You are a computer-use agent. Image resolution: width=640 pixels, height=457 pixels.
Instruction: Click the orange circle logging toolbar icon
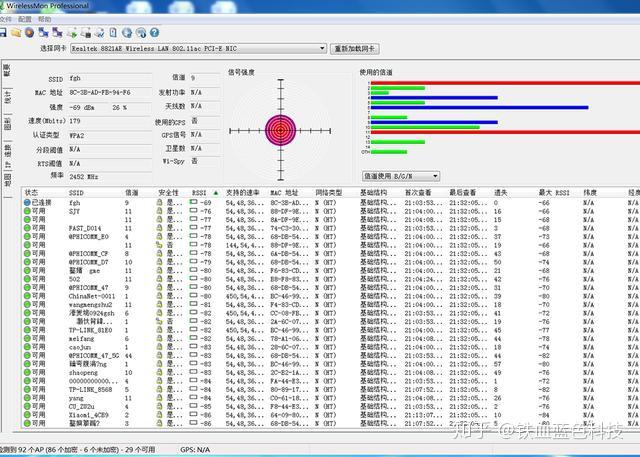click(x=29, y=33)
